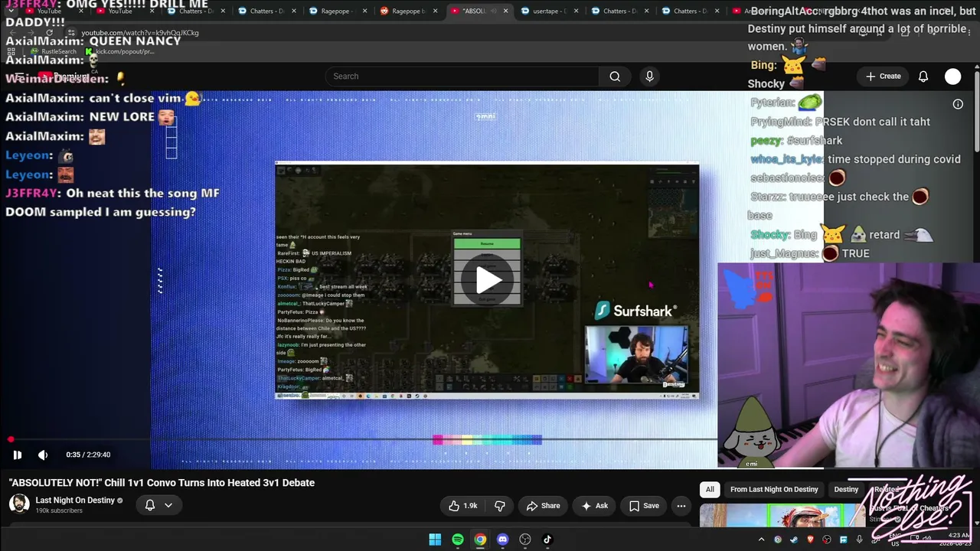Open Google Chrome from the taskbar
Viewport: 980px width, 551px height.
[x=480, y=540]
